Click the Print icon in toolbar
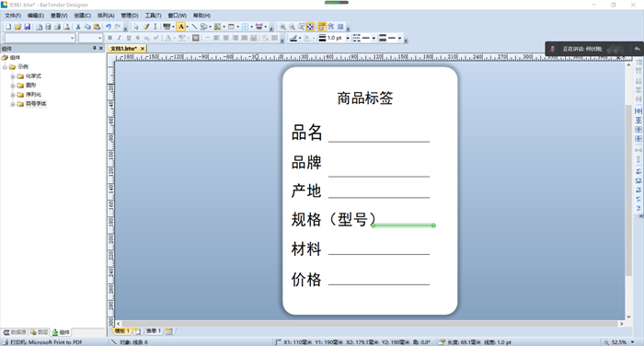 pos(57,27)
